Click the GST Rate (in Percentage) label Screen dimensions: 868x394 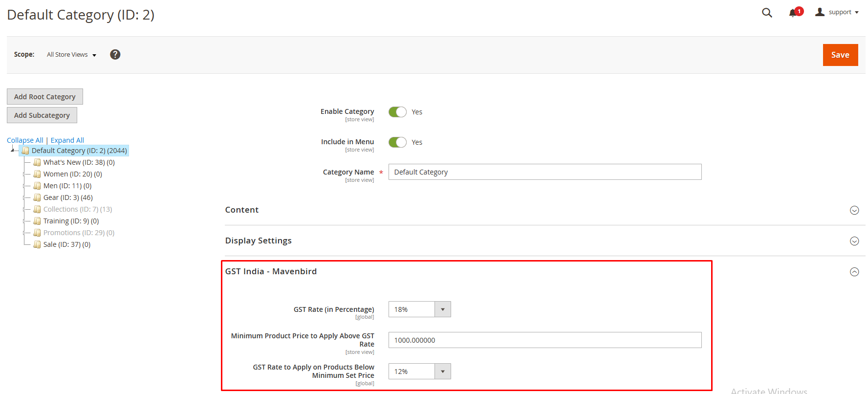point(334,309)
